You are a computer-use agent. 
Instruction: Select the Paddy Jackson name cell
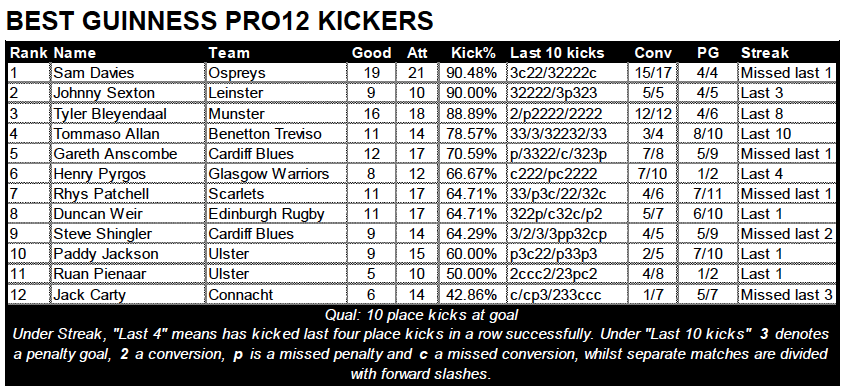point(128,254)
